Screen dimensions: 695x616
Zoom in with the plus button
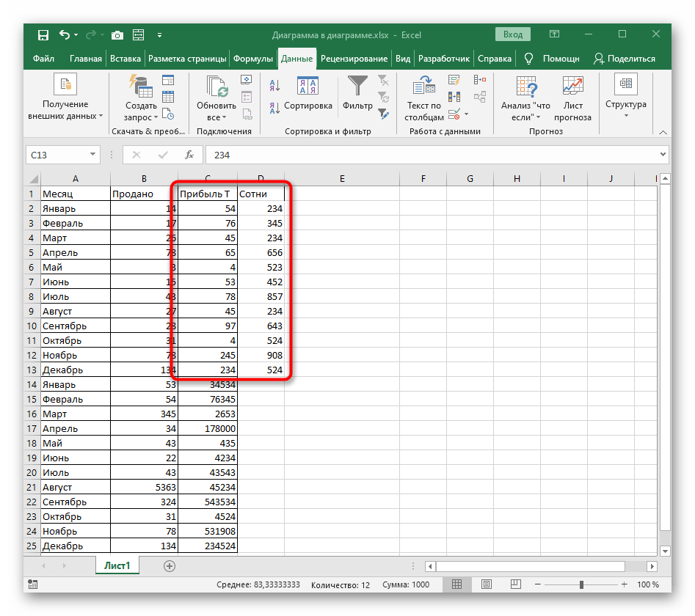(624, 584)
